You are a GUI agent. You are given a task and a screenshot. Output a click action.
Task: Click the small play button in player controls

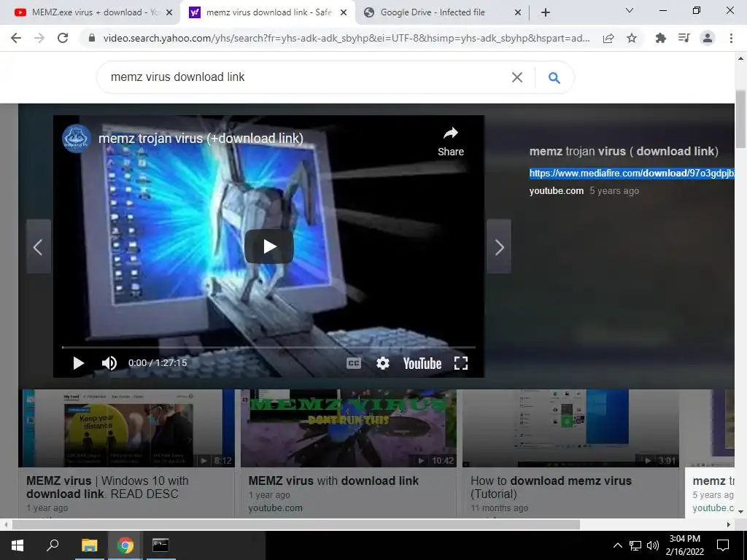point(79,363)
